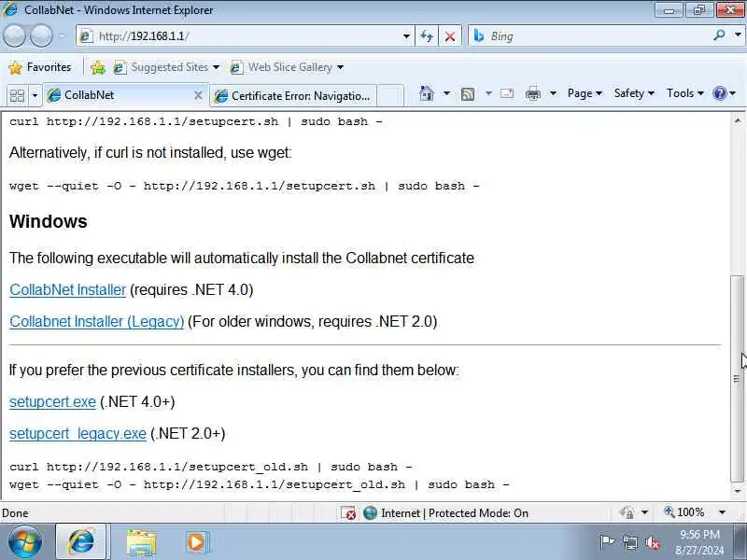
Task: Expand the Feeds dropdown arrow
Action: [488, 93]
